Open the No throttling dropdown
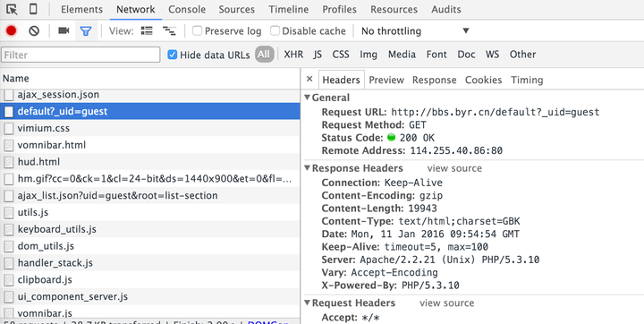 (415, 30)
